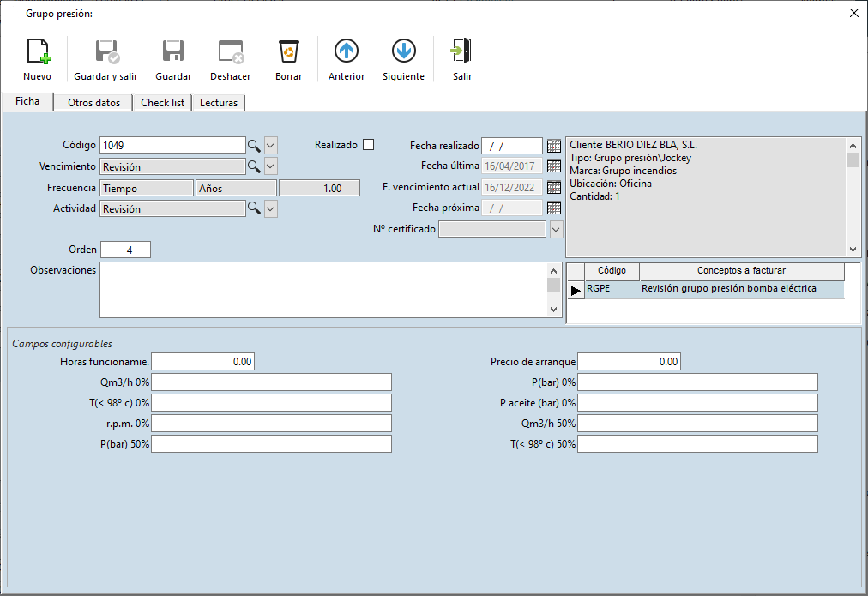Focus the Orden field

coord(126,250)
